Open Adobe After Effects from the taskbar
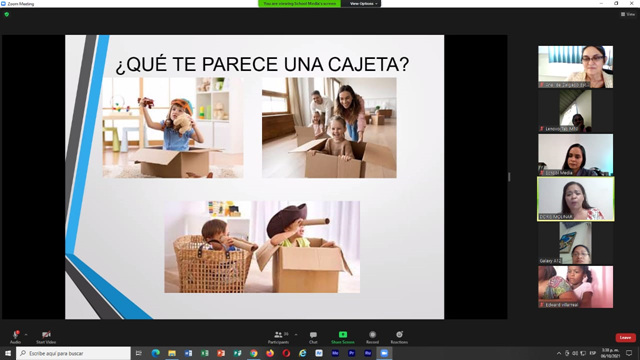 319,353
